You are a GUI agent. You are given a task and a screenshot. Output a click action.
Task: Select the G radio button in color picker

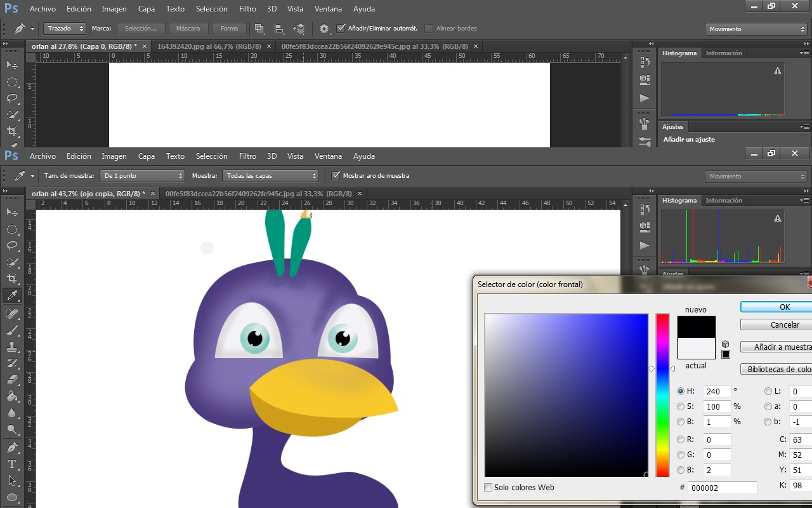[681, 455]
